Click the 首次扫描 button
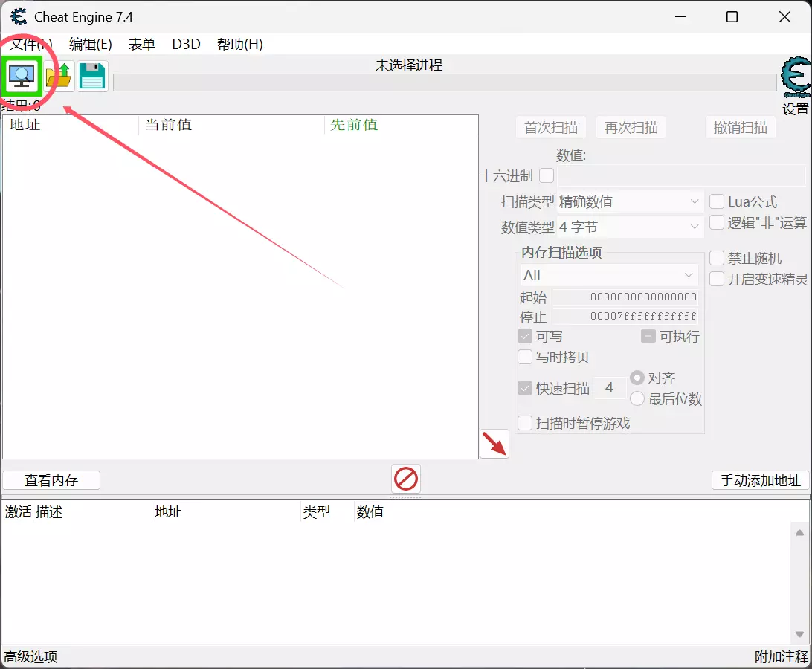 tap(551, 127)
